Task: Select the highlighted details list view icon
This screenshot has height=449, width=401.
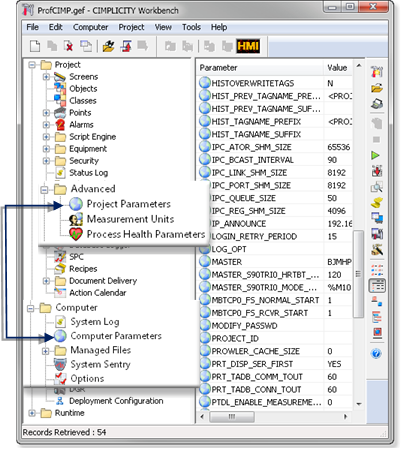Action: click(x=377, y=286)
